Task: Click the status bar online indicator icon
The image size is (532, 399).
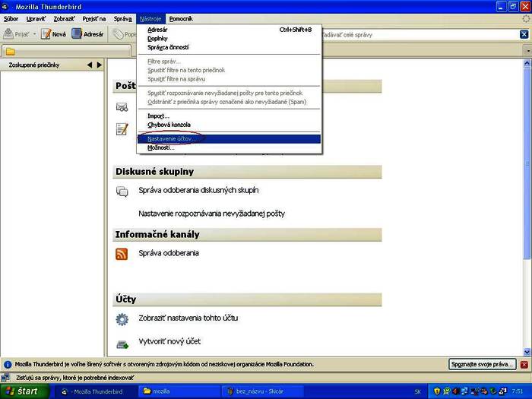Action: click(x=5, y=378)
